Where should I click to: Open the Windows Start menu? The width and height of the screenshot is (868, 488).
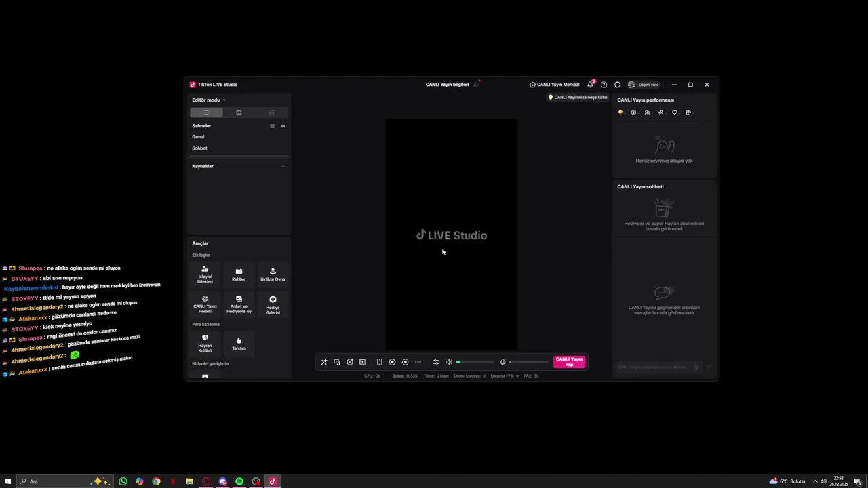(x=8, y=481)
